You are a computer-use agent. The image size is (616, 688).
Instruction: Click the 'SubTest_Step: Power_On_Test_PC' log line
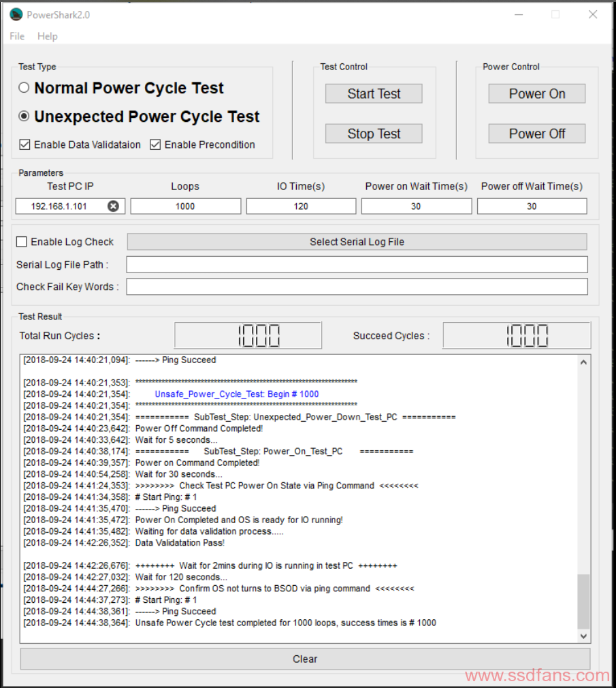pos(273,451)
